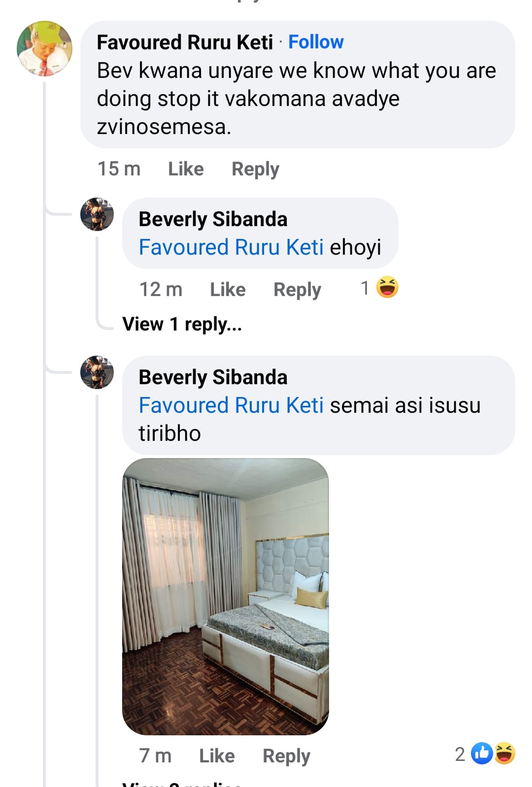Open the bedroom photo attachment
Screen dimensions: 532x787
click(x=225, y=596)
